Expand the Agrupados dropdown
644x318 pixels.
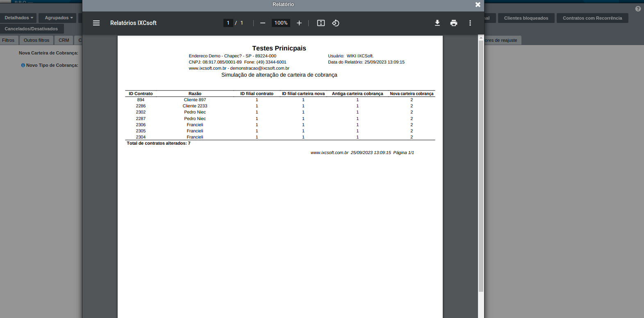point(58,18)
